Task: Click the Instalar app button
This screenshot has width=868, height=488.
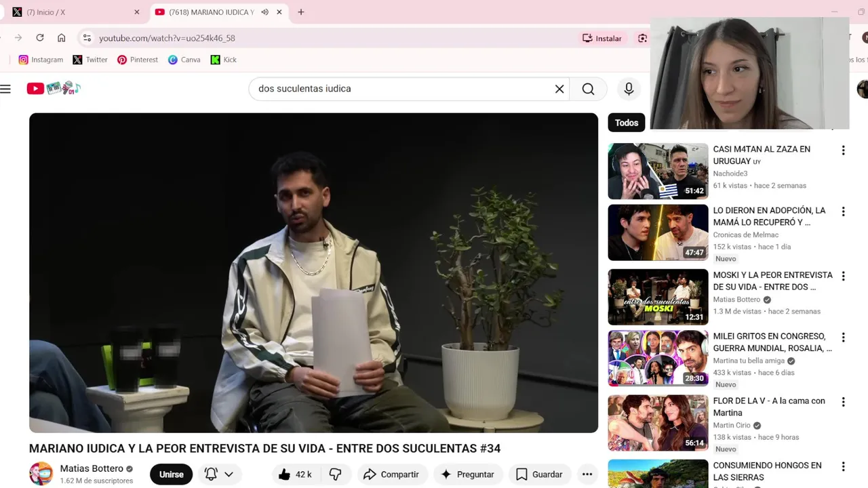Action: tap(602, 38)
